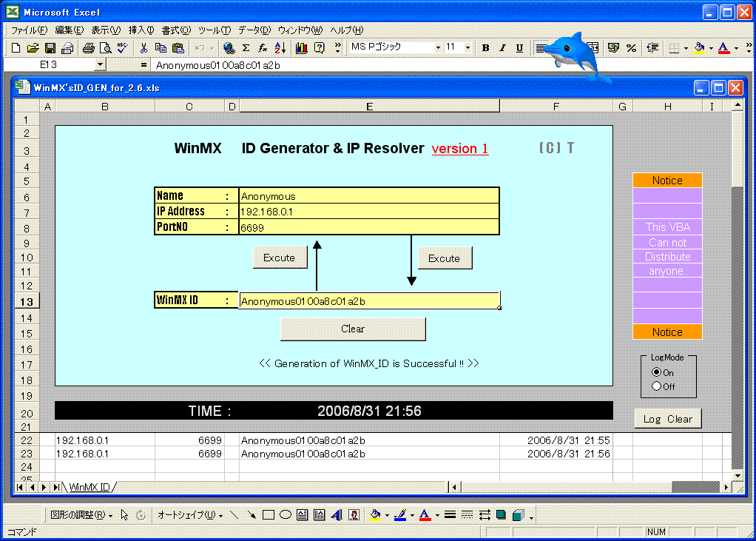Click the decrease indent icon
The height and width of the screenshot is (541, 756).
(652, 47)
